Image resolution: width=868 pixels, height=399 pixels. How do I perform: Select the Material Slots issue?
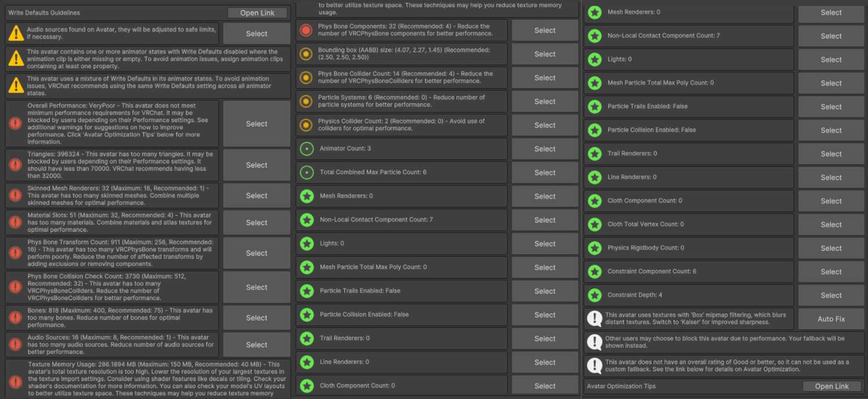pos(256,223)
